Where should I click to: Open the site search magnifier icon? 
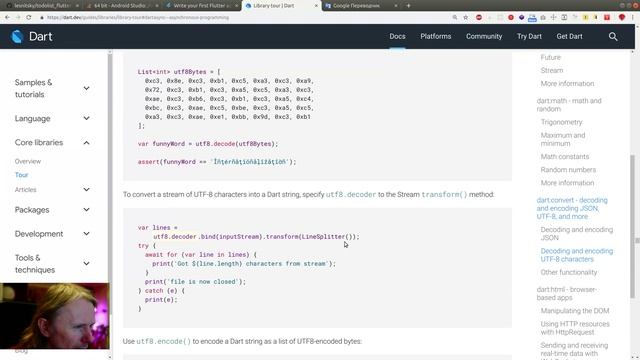(x=613, y=36)
